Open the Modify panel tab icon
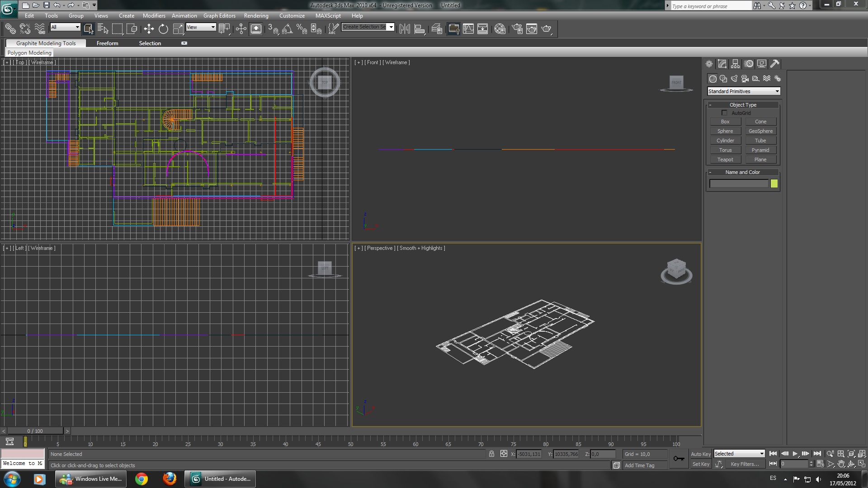Image resolution: width=868 pixels, height=488 pixels. (722, 64)
